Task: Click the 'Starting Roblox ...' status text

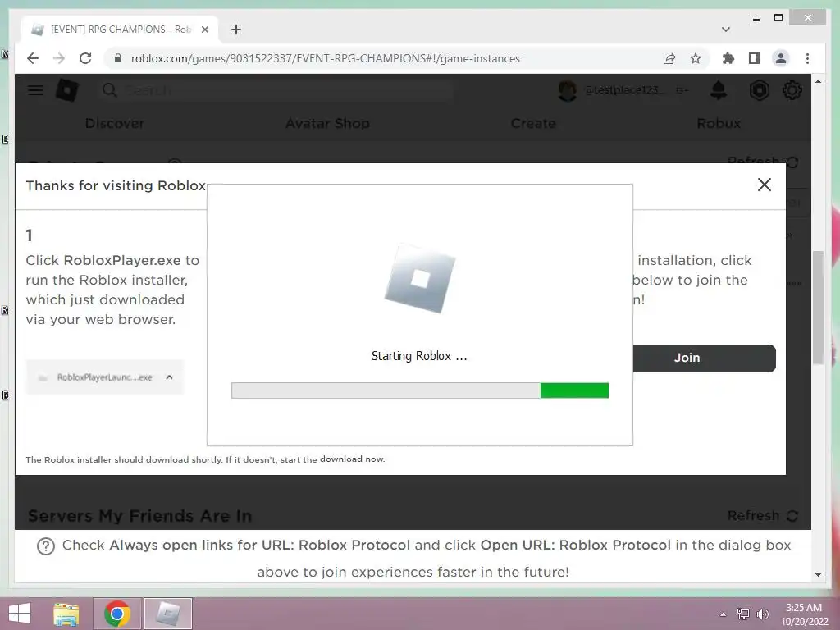Action: (x=419, y=356)
